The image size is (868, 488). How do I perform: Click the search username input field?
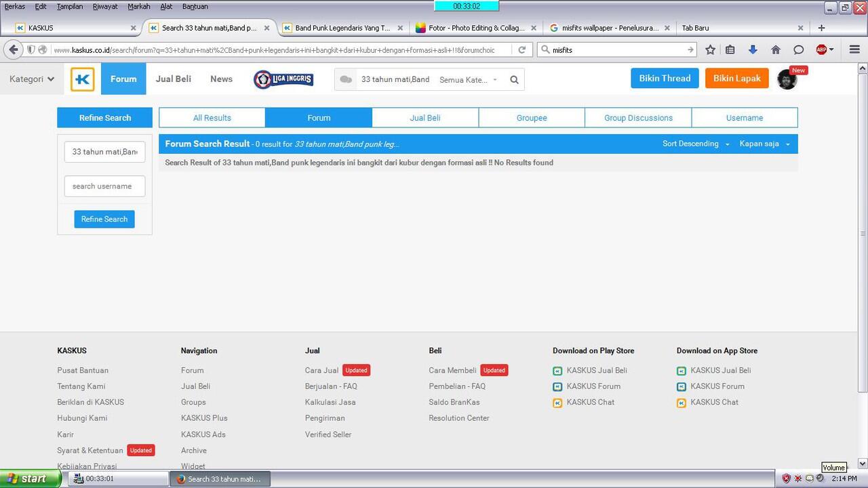(104, 186)
